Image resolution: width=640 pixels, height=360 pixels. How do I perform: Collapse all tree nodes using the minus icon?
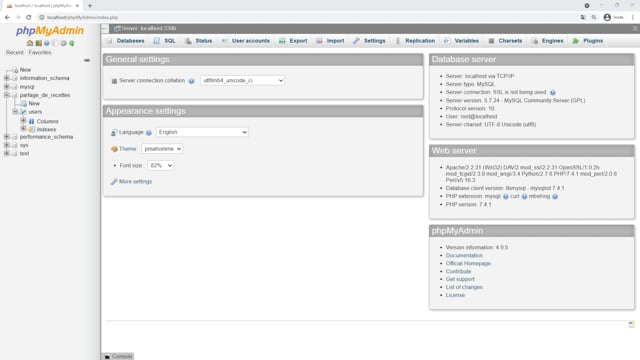pyautogui.click(x=87, y=60)
